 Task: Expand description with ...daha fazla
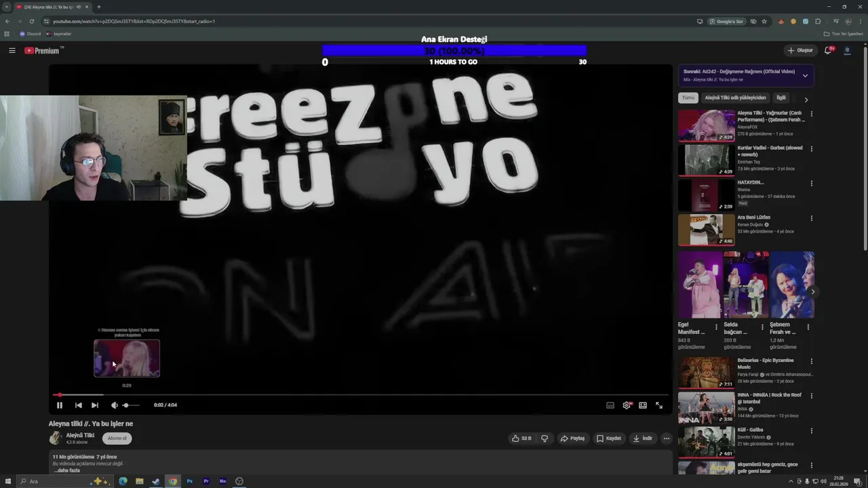66,470
